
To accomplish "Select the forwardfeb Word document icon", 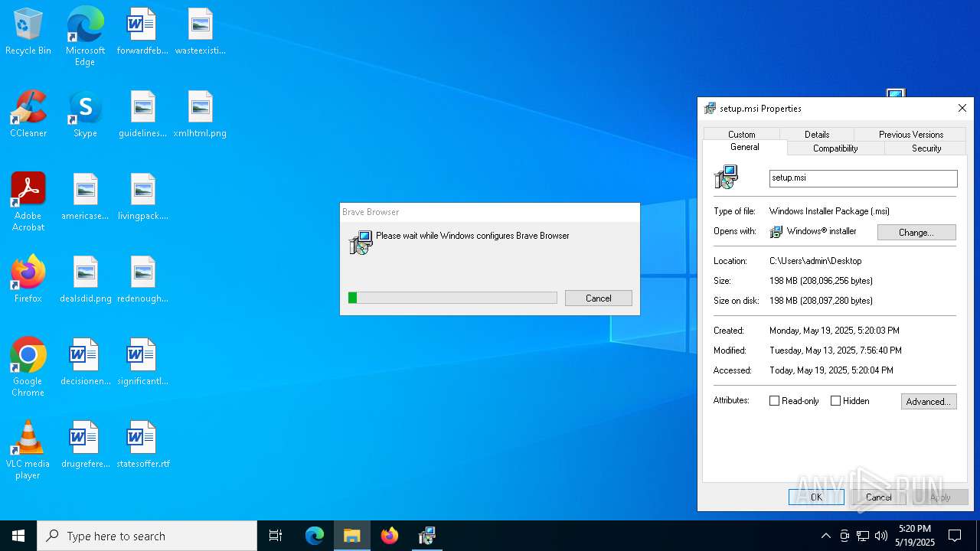I will (x=142, y=31).
